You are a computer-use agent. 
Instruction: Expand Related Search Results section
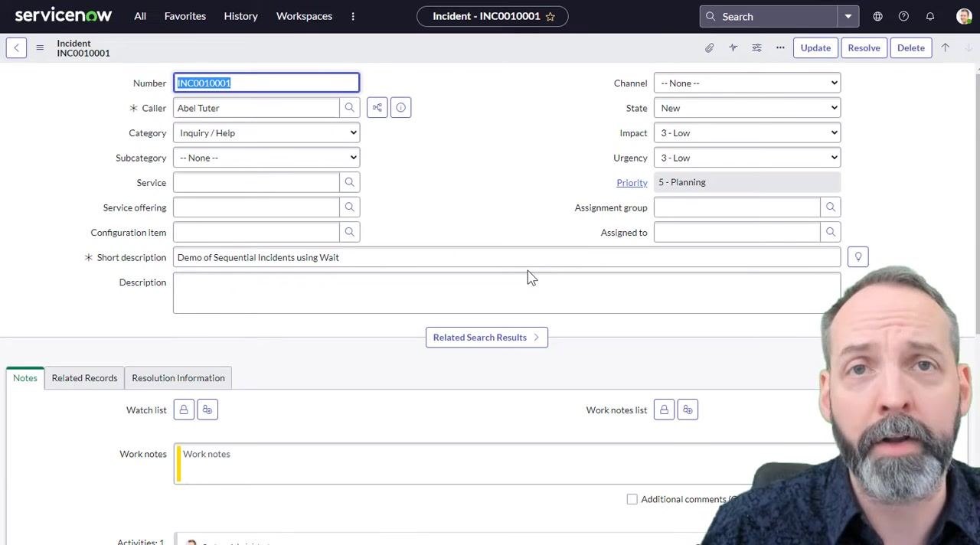tap(487, 338)
